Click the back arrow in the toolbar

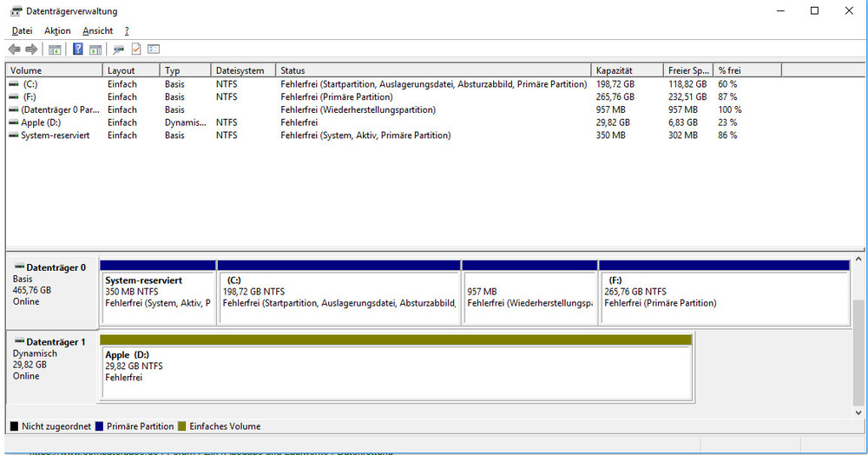[x=14, y=49]
